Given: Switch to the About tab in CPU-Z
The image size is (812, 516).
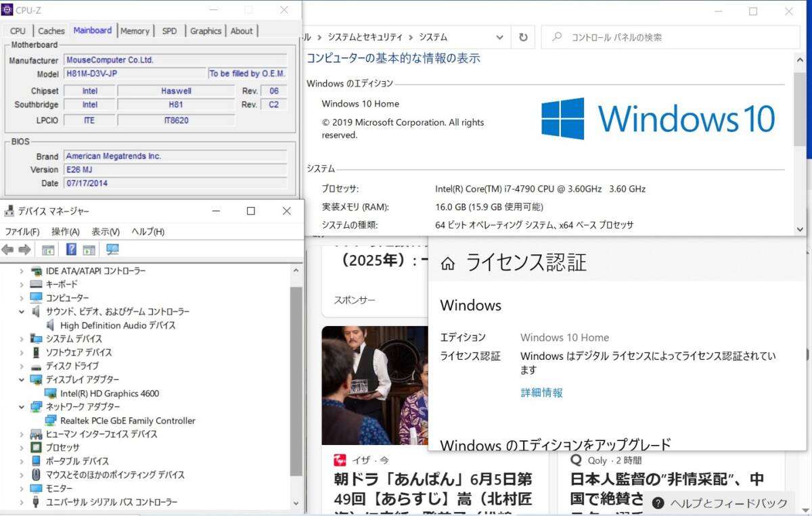Looking at the screenshot, I should [242, 30].
